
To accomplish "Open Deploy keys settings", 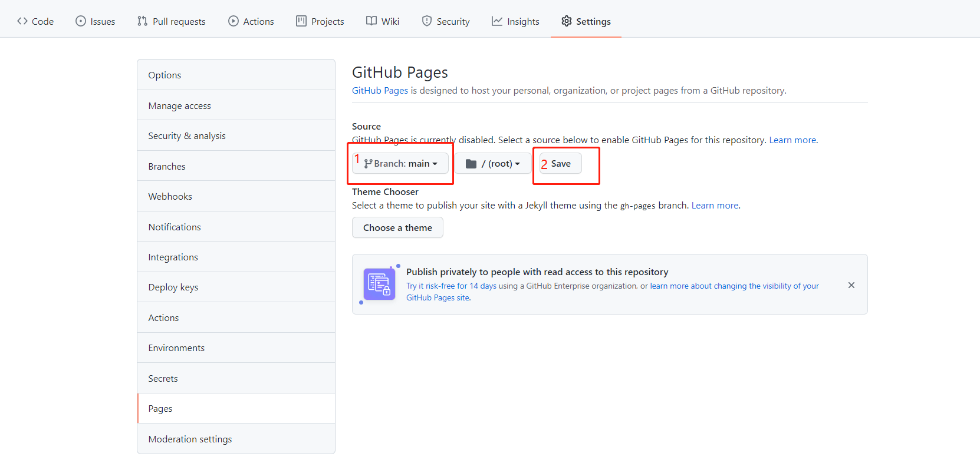I will click(236, 287).
